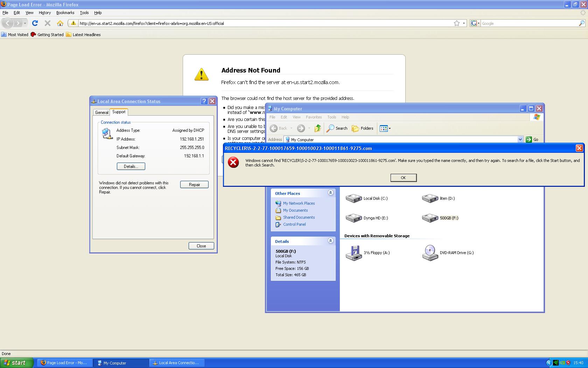The width and height of the screenshot is (588, 368).
Task: Click Firefox Forward navigation arrow
Action: (x=18, y=23)
